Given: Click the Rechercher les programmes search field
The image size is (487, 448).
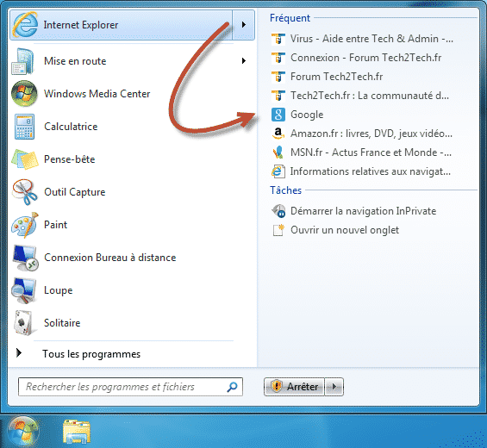Looking at the screenshot, I should point(130,387).
